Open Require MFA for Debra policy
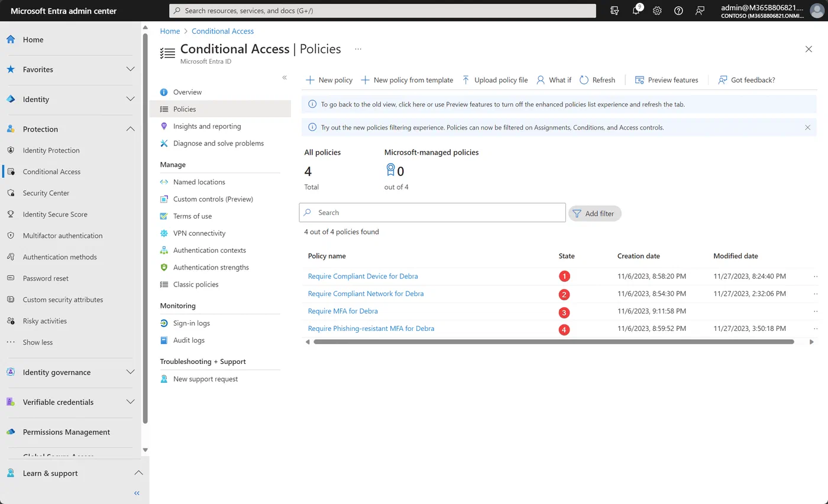 tap(343, 311)
